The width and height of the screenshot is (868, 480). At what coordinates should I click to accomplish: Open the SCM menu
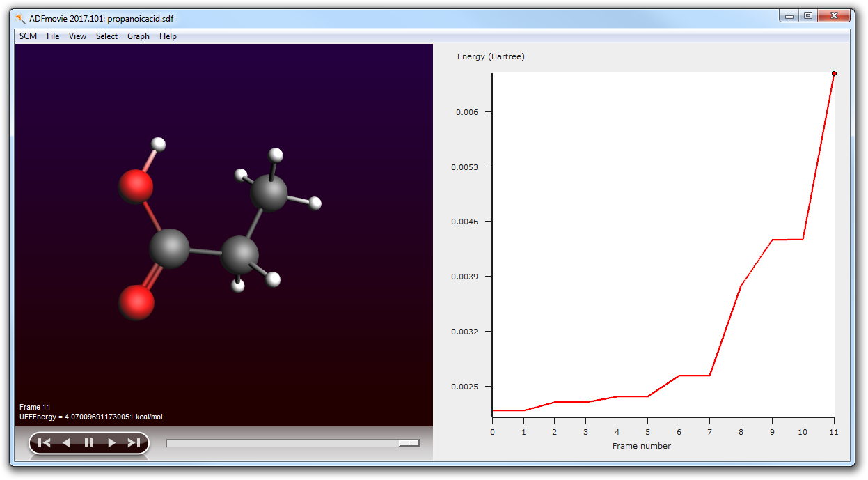(x=29, y=36)
